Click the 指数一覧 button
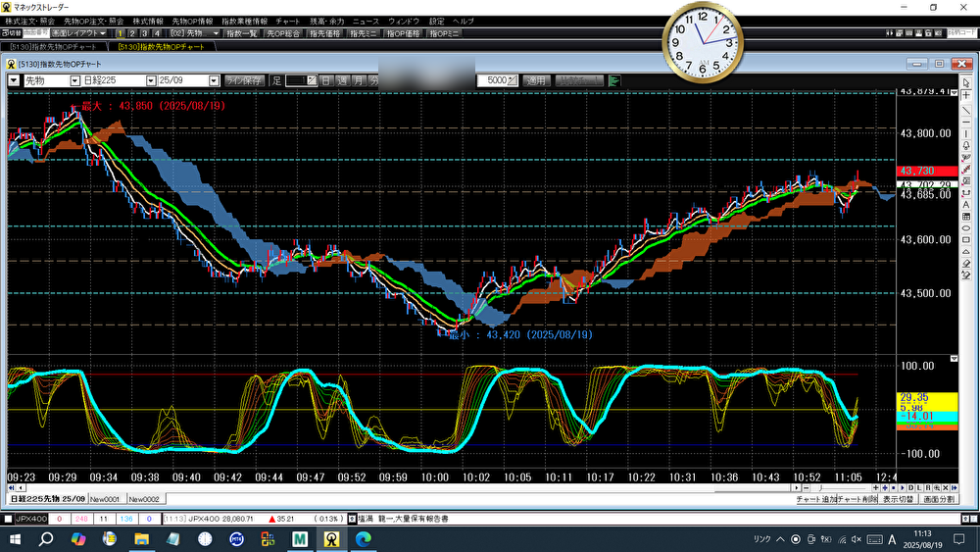The image size is (980, 552). [x=242, y=33]
